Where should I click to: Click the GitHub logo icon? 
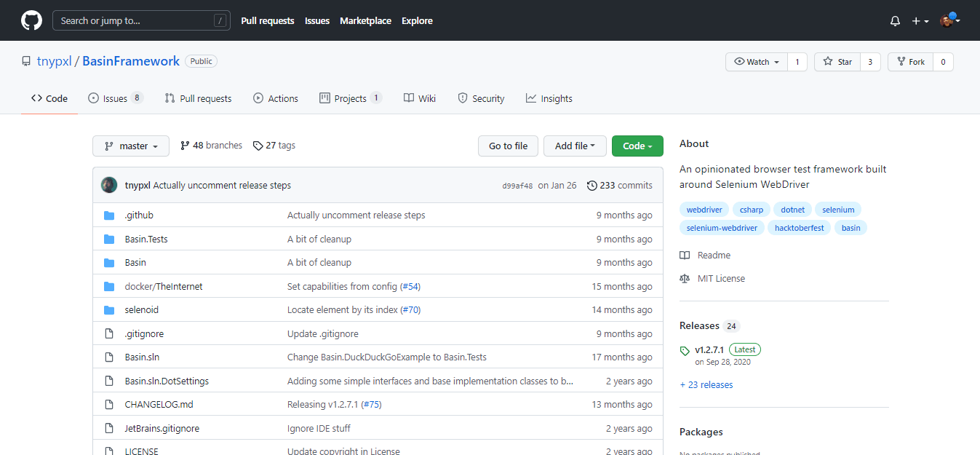31,20
